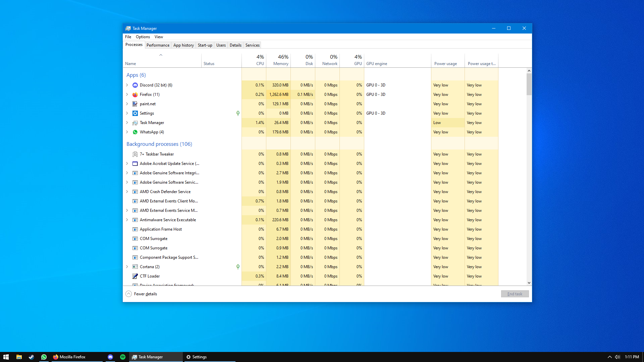Click the End task button

pyautogui.click(x=515, y=294)
